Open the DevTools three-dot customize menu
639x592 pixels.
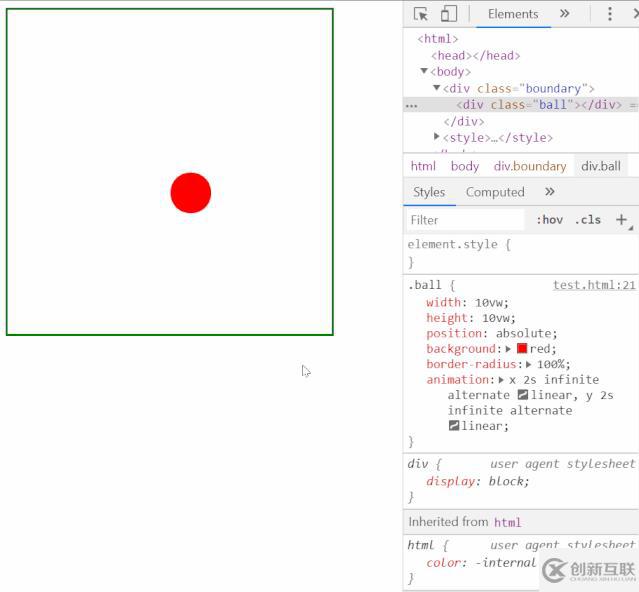click(x=610, y=14)
